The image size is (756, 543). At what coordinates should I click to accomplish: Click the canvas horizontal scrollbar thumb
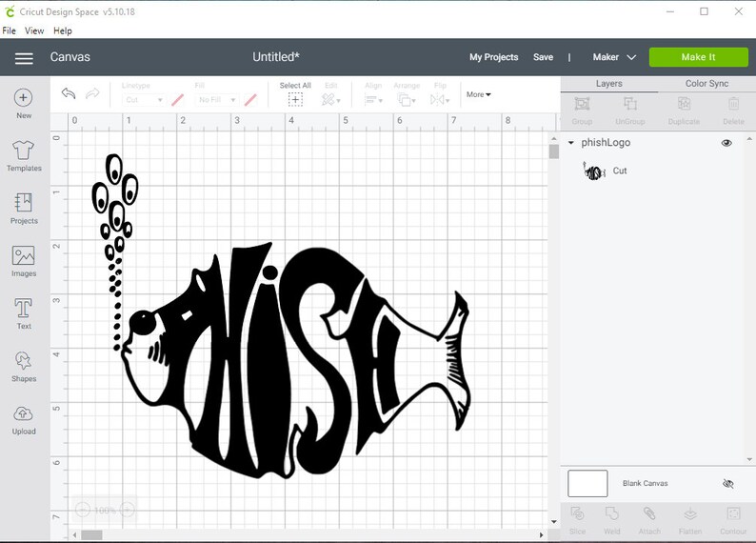coord(91,534)
